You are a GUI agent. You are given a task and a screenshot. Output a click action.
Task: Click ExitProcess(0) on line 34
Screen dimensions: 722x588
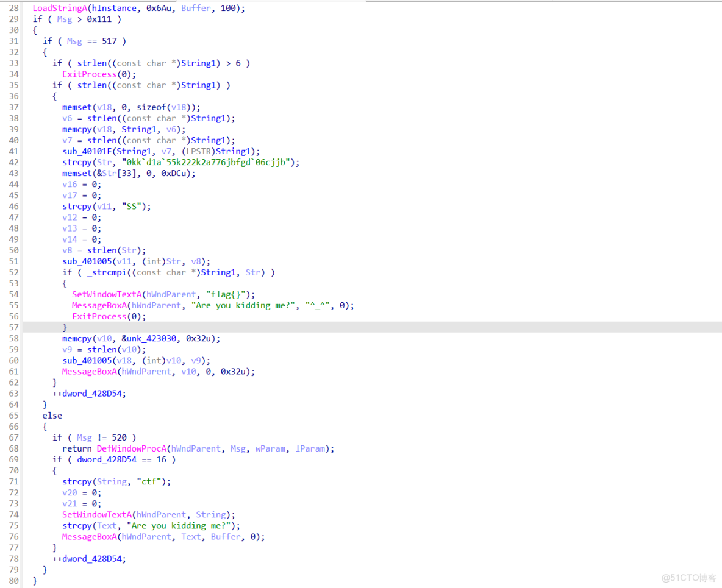pyautogui.click(x=99, y=74)
